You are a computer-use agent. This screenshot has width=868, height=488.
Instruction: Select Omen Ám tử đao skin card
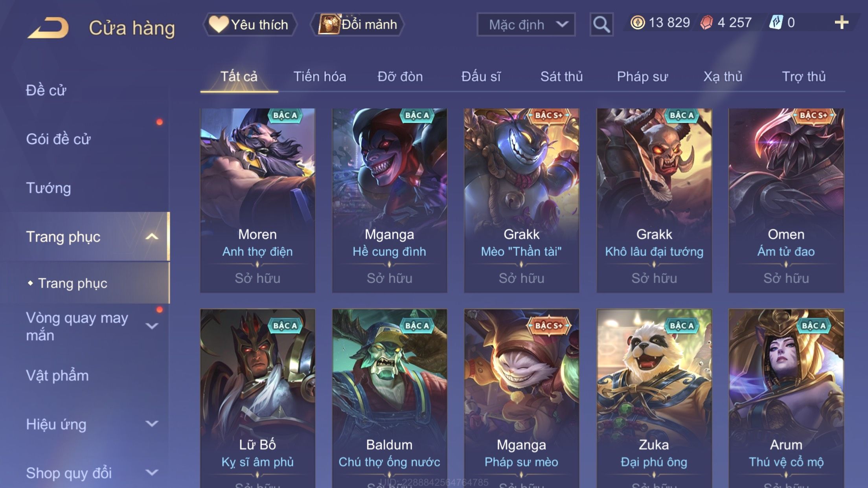[x=786, y=200]
